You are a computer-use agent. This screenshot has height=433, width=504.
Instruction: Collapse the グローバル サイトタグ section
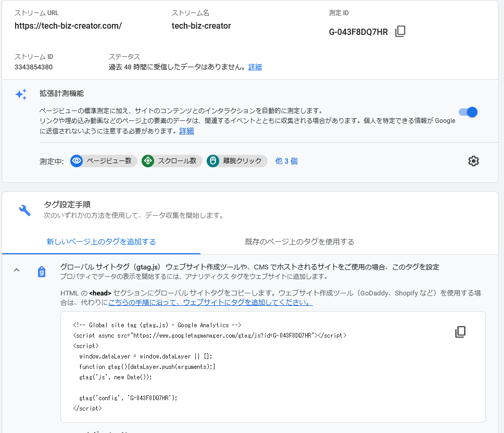(x=17, y=270)
